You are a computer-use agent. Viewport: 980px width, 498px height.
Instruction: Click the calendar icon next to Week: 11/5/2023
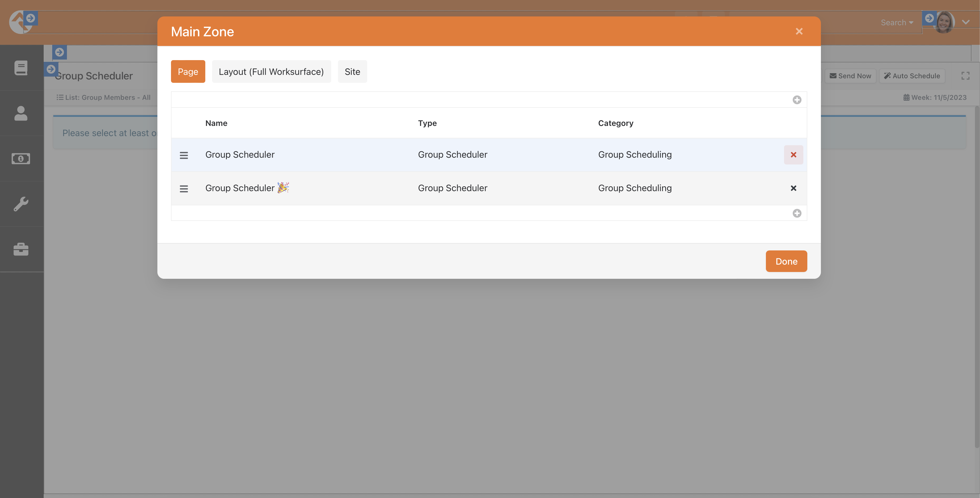coord(907,97)
